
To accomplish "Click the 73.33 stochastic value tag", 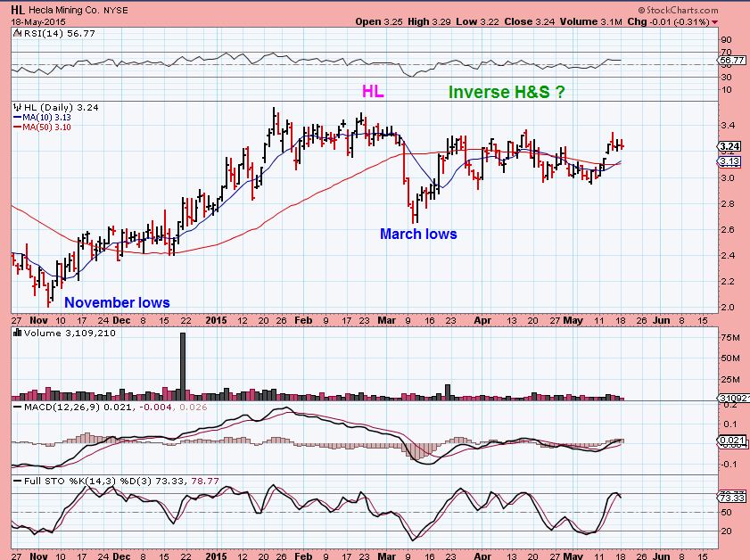I will coord(729,496).
